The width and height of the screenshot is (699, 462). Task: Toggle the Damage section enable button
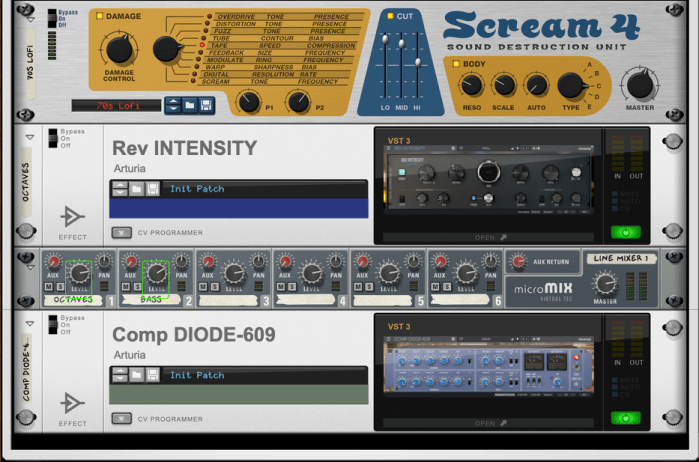point(98,17)
